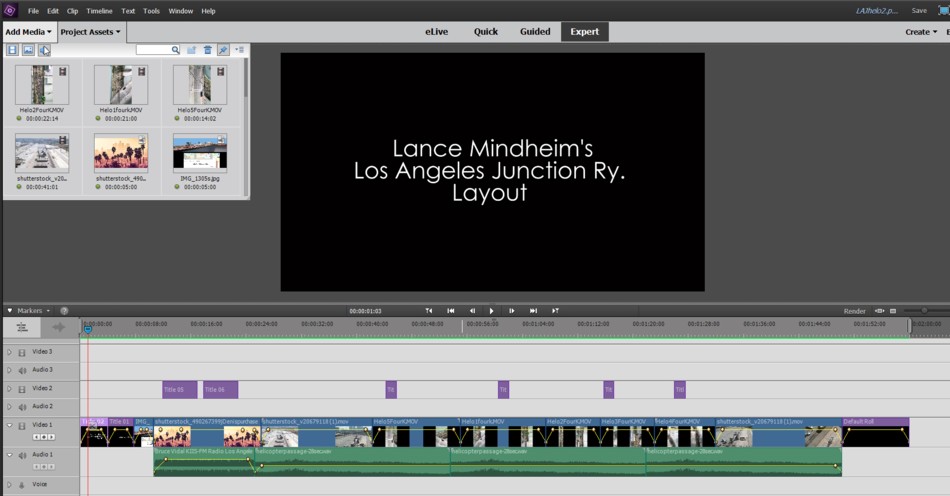The width and height of the screenshot is (950, 496).
Task: Switch to the Guided tab
Action: click(x=535, y=31)
